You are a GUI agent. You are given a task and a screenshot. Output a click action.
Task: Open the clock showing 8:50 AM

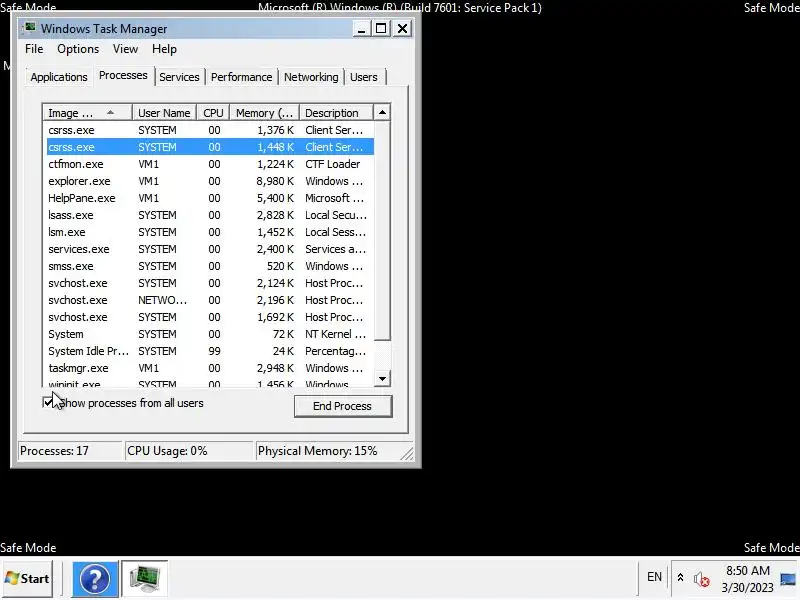(747, 579)
